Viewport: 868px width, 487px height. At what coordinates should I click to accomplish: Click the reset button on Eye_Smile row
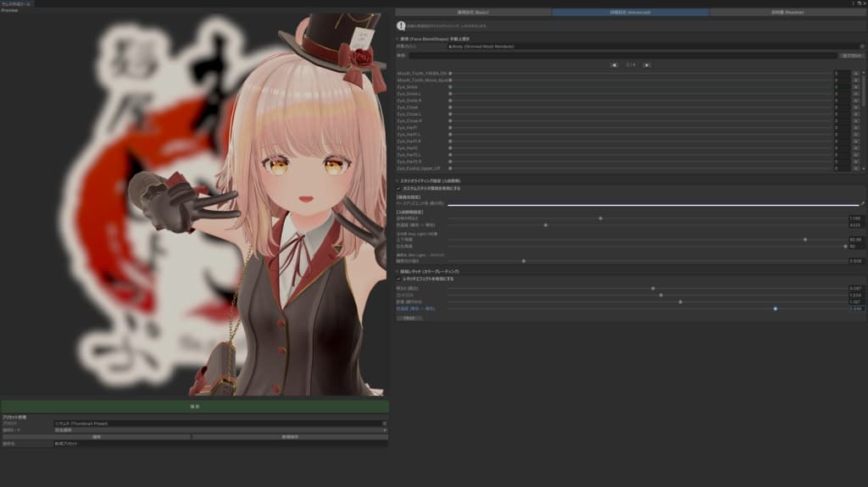tap(856, 87)
